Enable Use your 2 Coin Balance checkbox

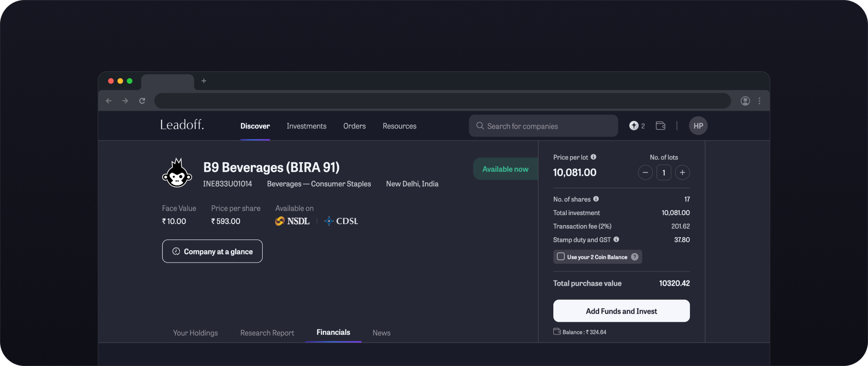coord(561,257)
